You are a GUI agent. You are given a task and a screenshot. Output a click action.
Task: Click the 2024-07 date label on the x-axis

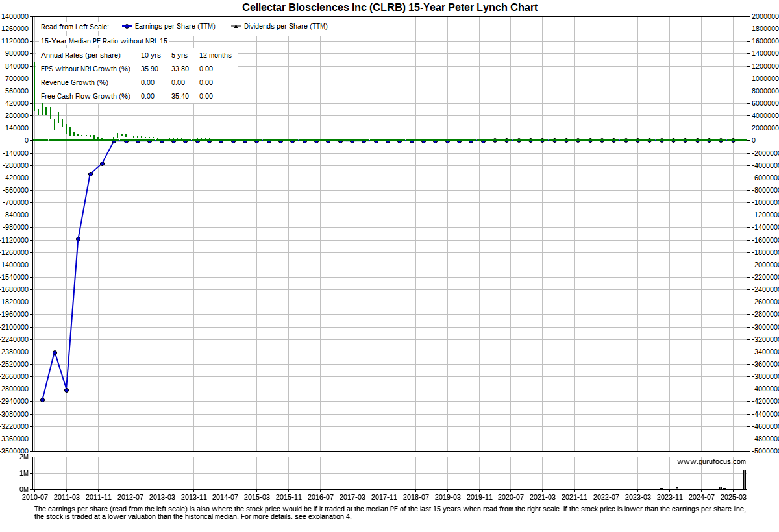click(x=702, y=496)
